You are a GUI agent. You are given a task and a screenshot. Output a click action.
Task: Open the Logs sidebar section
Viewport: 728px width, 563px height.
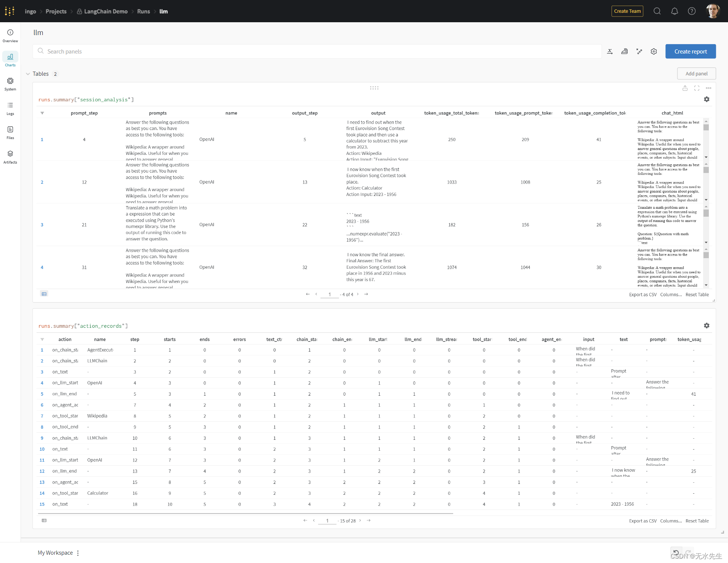(10, 109)
